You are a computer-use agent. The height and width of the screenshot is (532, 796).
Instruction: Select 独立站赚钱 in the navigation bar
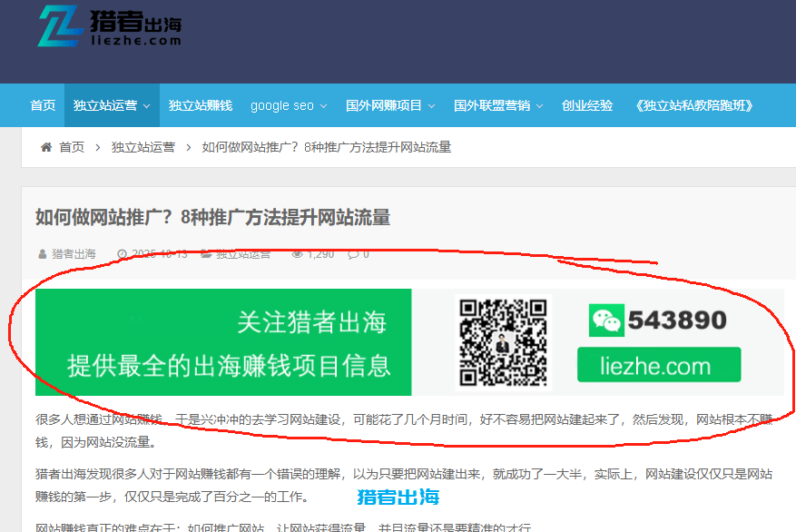click(201, 106)
